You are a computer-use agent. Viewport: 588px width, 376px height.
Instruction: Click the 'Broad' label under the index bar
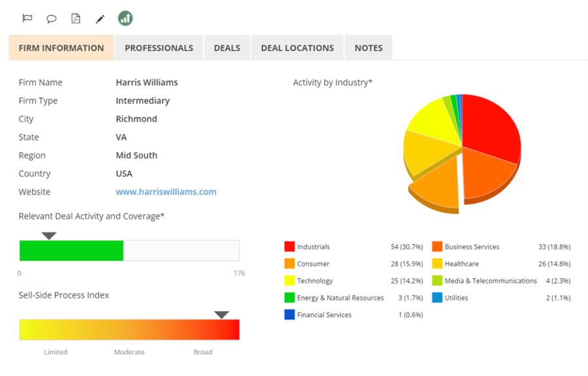tap(203, 352)
